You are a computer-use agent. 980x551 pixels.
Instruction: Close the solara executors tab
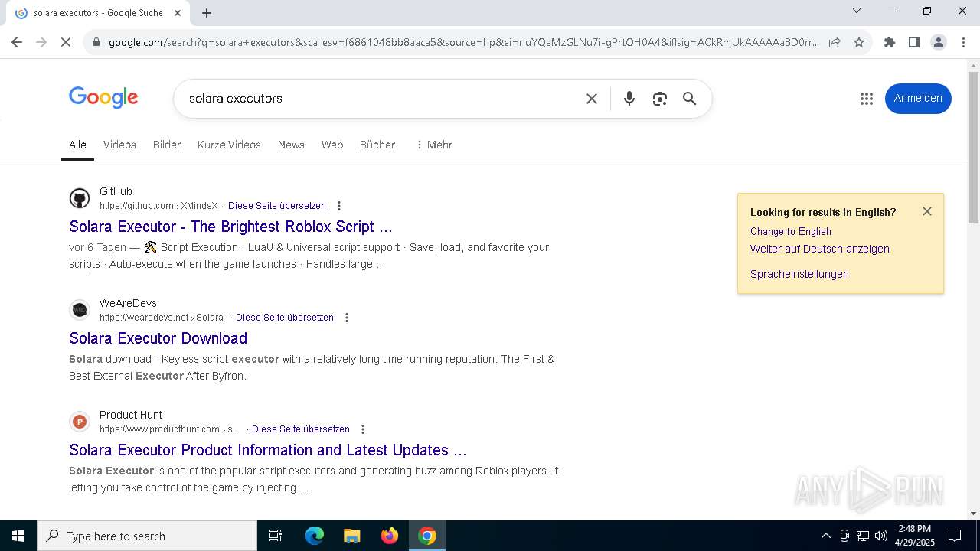pyautogui.click(x=178, y=13)
